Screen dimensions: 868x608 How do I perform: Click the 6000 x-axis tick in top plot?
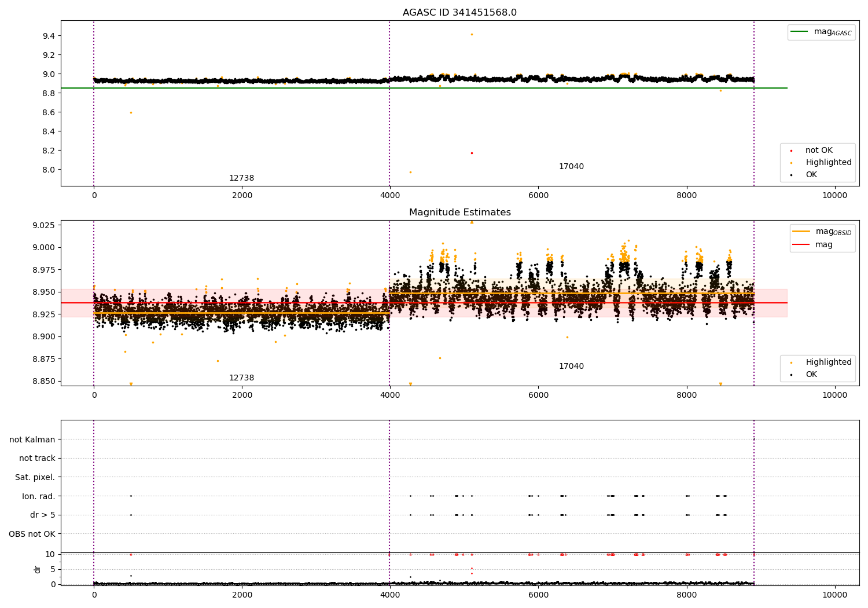pyautogui.click(x=538, y=195)
